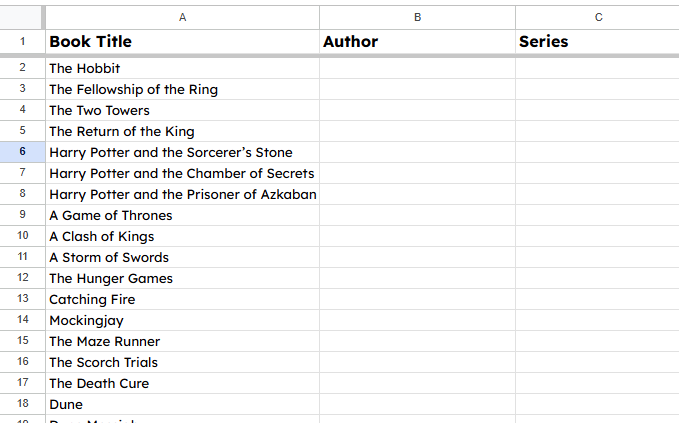Select the Mockingjay cell
The height and width of the screenshot is (423, 679).
click(x=182, y=320)
